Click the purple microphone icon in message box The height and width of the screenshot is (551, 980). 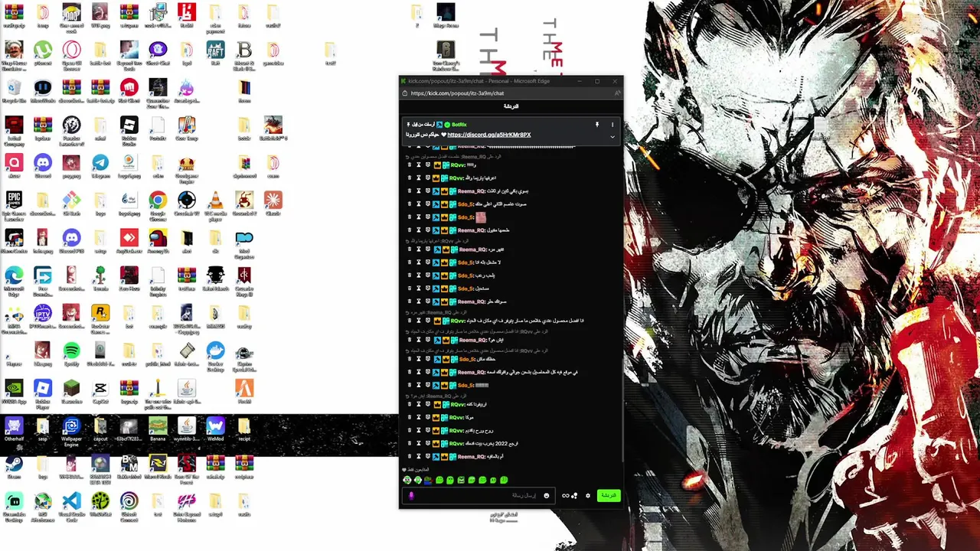[x=411, y=496]
